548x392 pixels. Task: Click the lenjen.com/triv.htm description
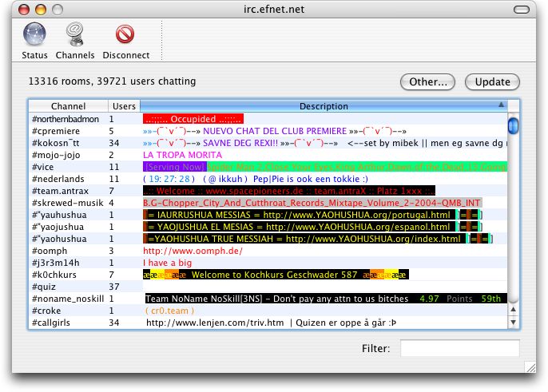click(272, 323)
